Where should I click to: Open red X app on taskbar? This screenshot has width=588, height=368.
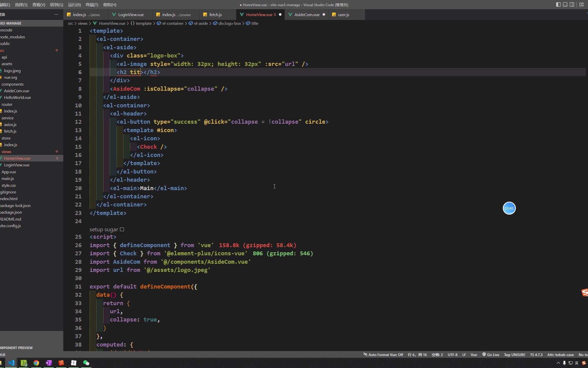(x=61, y=363)
